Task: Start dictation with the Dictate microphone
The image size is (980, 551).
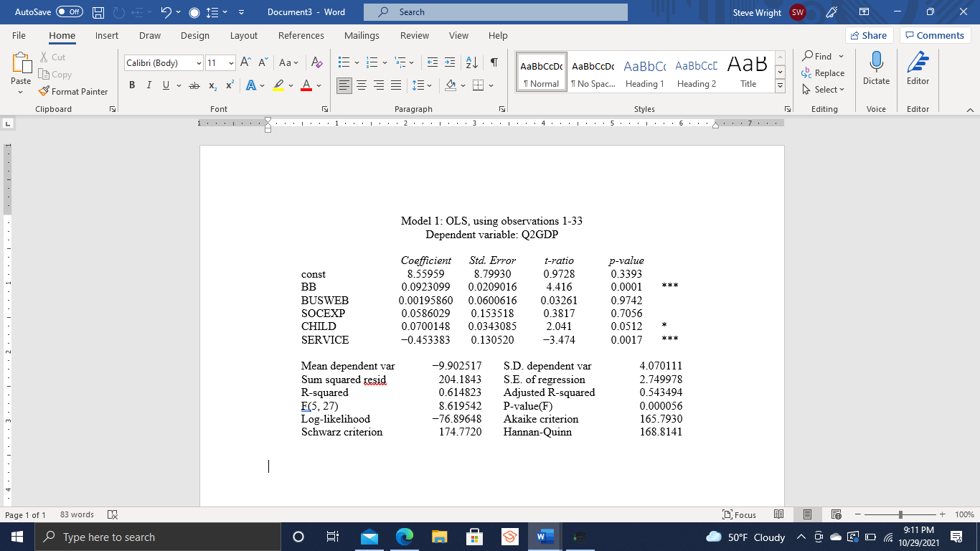Action: coord(876,69)
